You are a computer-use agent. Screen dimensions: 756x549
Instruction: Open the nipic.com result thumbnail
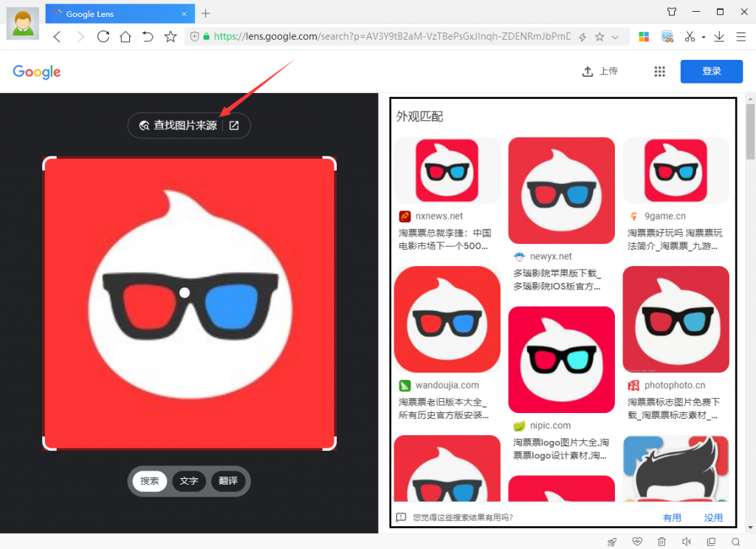tap(561, 359)
